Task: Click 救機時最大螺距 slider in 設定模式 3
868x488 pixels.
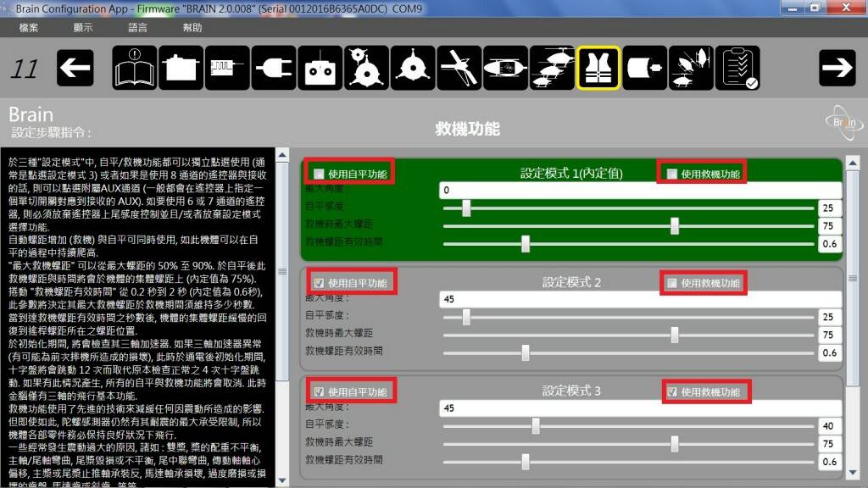Action: [x=628, y=444]
